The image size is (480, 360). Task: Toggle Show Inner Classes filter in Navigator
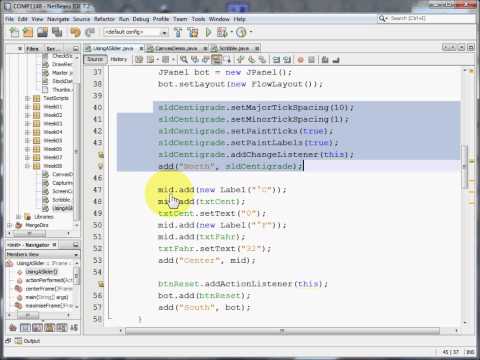point(62,328)
